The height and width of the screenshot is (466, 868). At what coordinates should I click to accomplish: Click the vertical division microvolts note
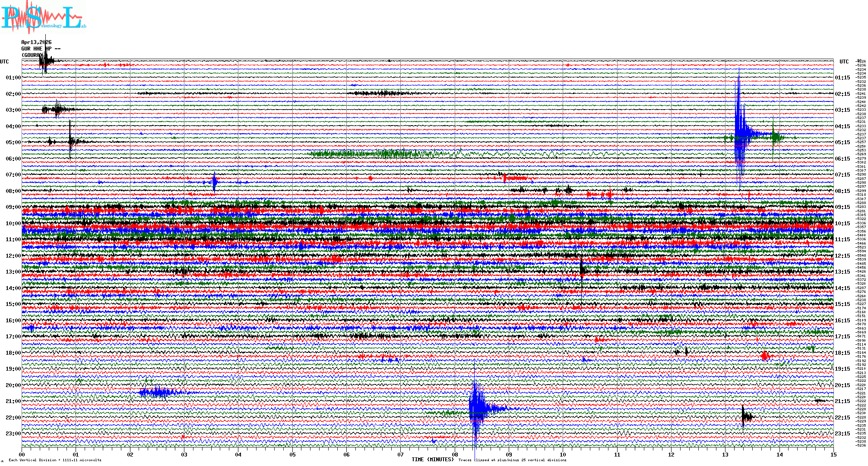pos(55,460)
